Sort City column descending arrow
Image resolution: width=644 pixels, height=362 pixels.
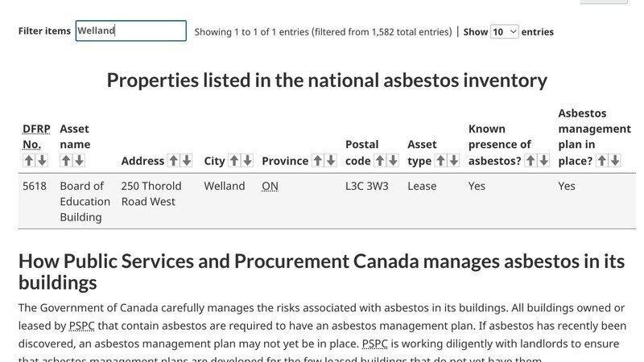tap(247, 160)
